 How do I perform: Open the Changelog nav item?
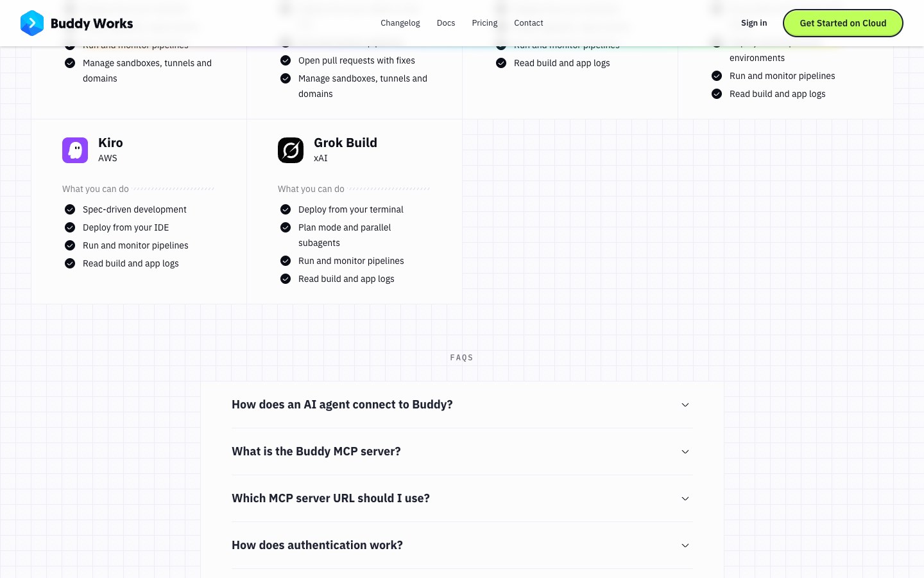[400, 23]
